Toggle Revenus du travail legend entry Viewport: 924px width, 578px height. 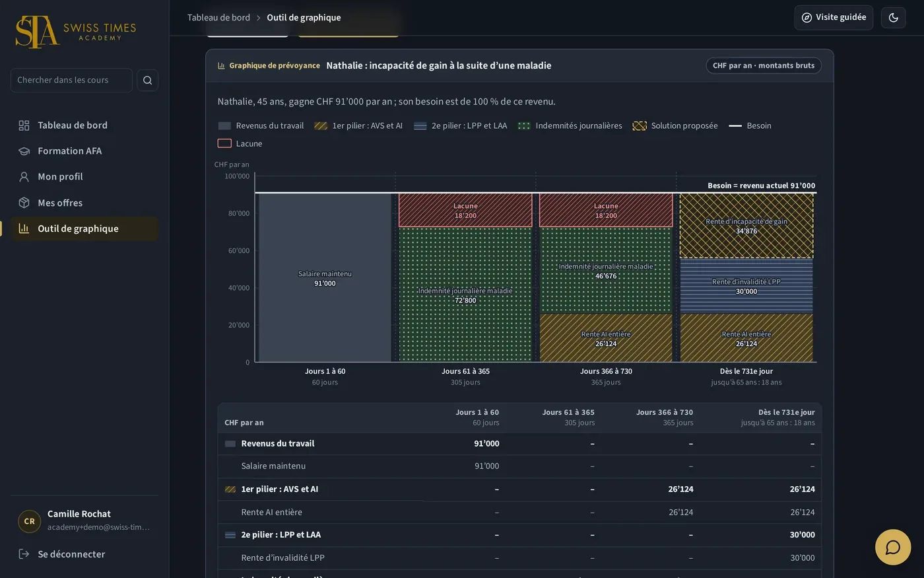click(261, 126)
